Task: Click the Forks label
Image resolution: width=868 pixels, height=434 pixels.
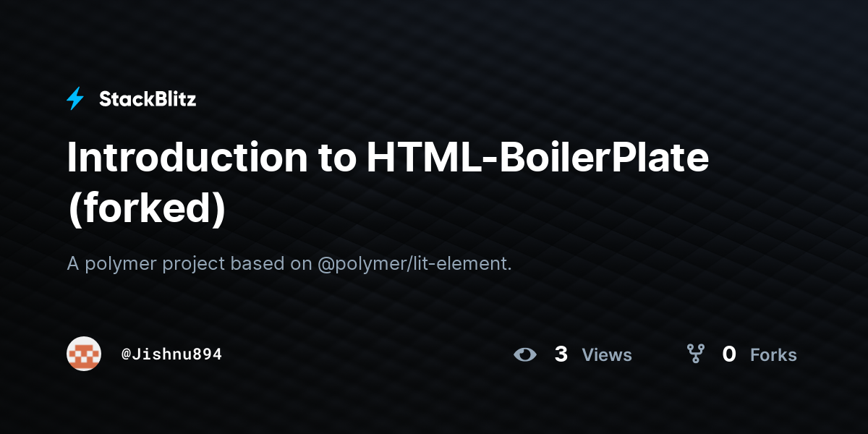Action: [x=773, y=355]
